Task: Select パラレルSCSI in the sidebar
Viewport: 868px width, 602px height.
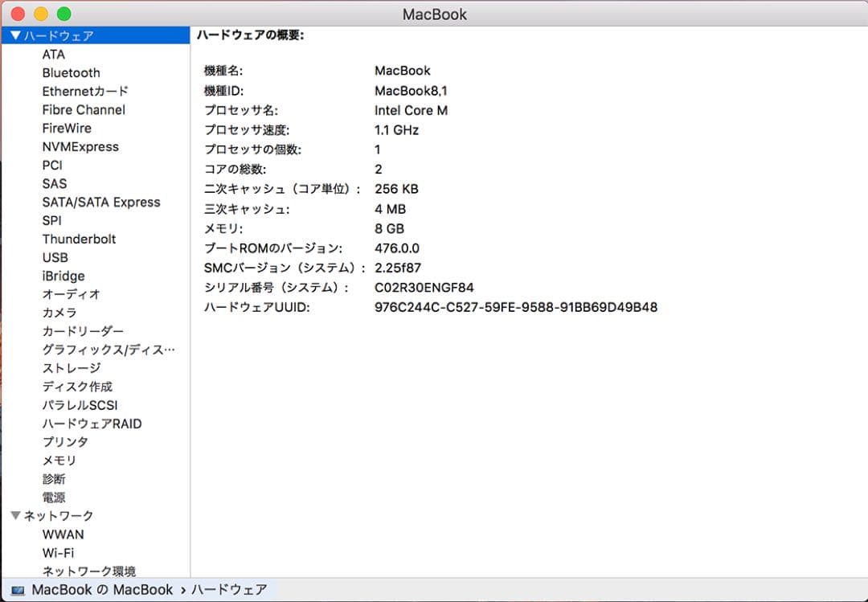Action: [80, 405]
